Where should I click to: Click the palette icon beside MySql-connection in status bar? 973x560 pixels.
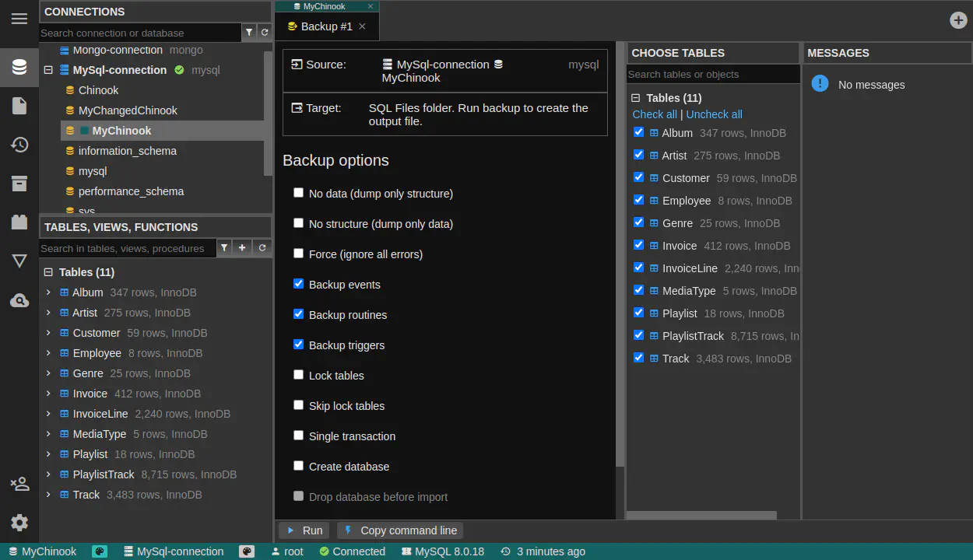(x=247, y=551)
